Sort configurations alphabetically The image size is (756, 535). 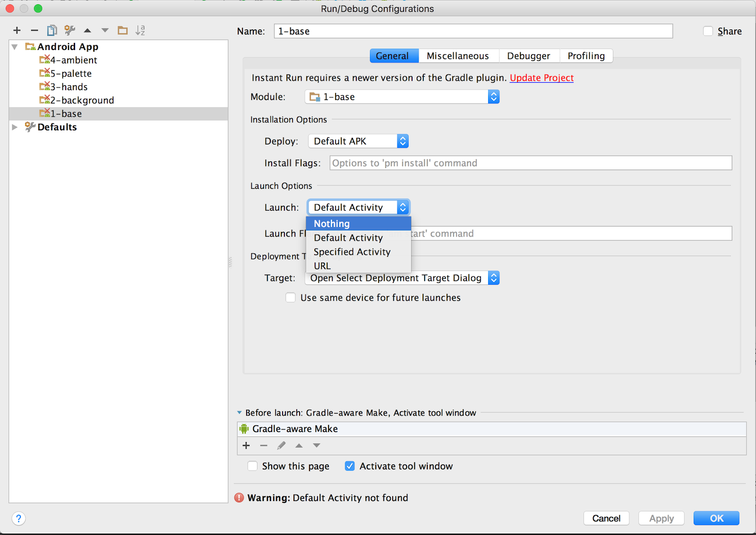(140, 31)
